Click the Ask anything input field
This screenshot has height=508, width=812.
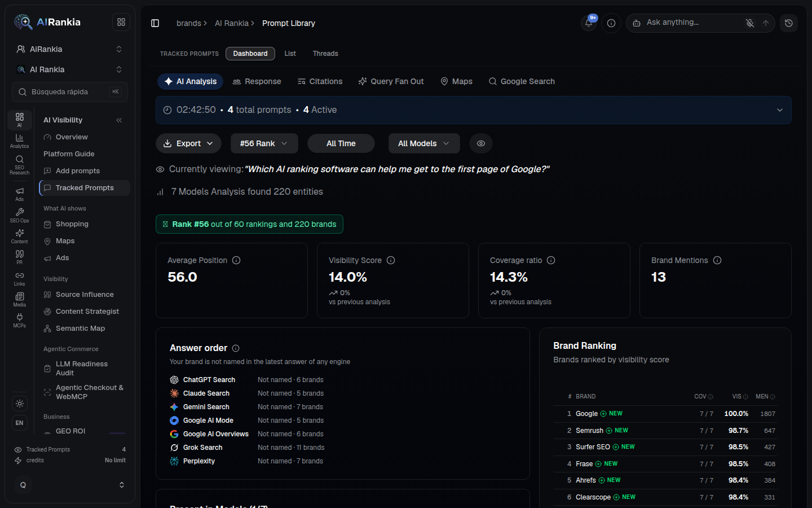692,23
